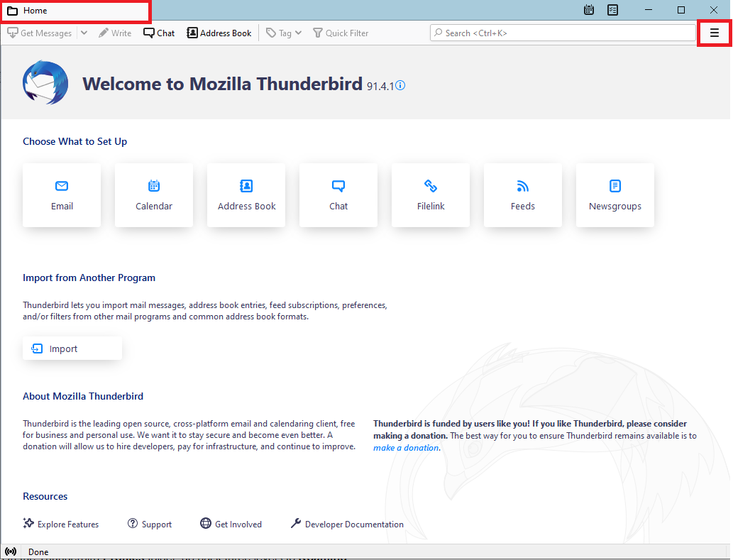Click the 'Choose What to Set Up' heading

click(x=75, y=141)
